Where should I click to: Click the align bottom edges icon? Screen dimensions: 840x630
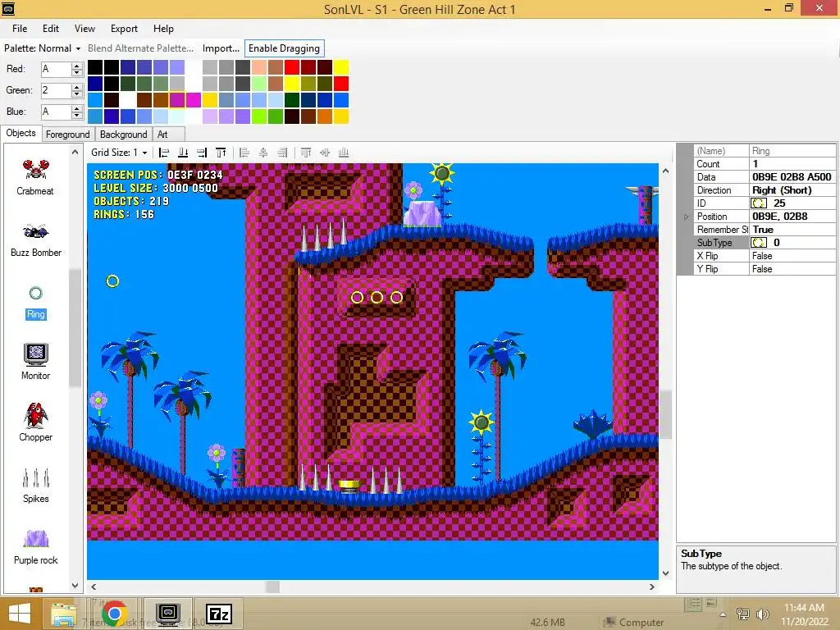pos(344,153)
